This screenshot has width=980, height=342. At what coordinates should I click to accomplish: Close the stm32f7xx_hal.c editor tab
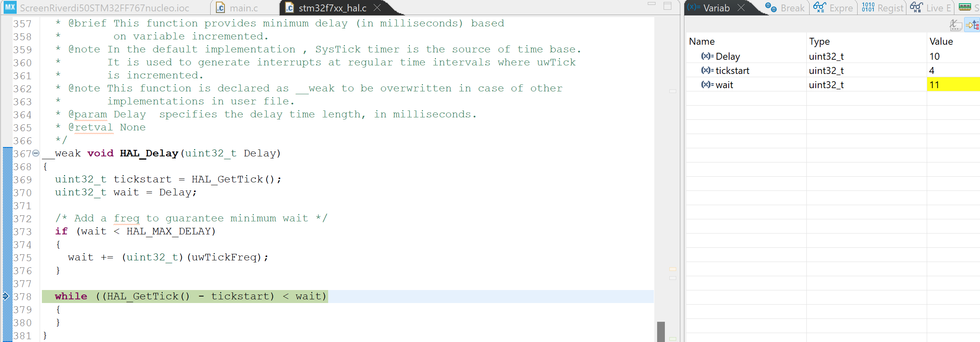(377, 8)
